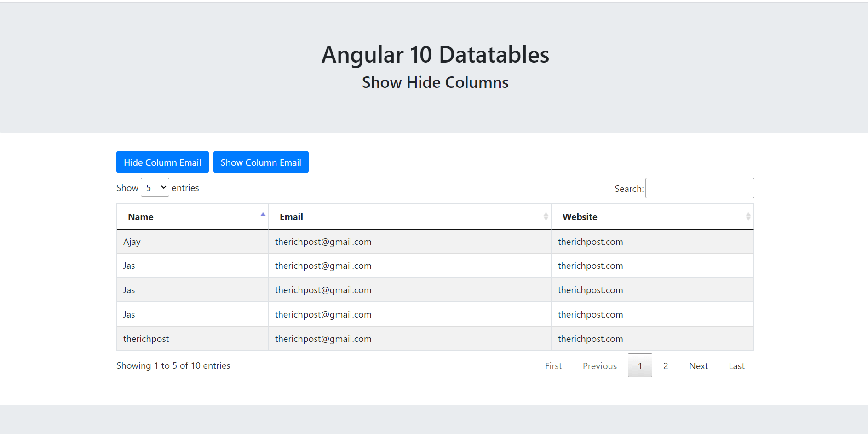Screen dimensions: 868x434
Task: Jump to the Last page
Action: pos(736,365)
